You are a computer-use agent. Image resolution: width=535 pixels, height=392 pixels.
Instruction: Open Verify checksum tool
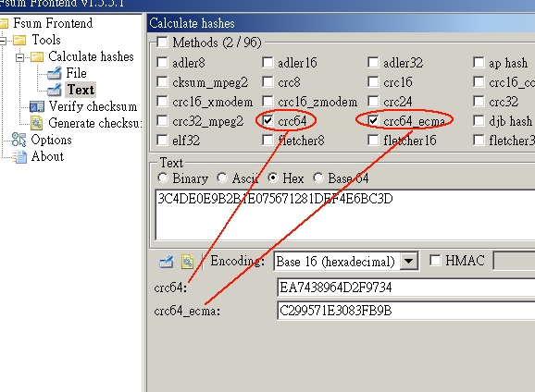(93, 106)
